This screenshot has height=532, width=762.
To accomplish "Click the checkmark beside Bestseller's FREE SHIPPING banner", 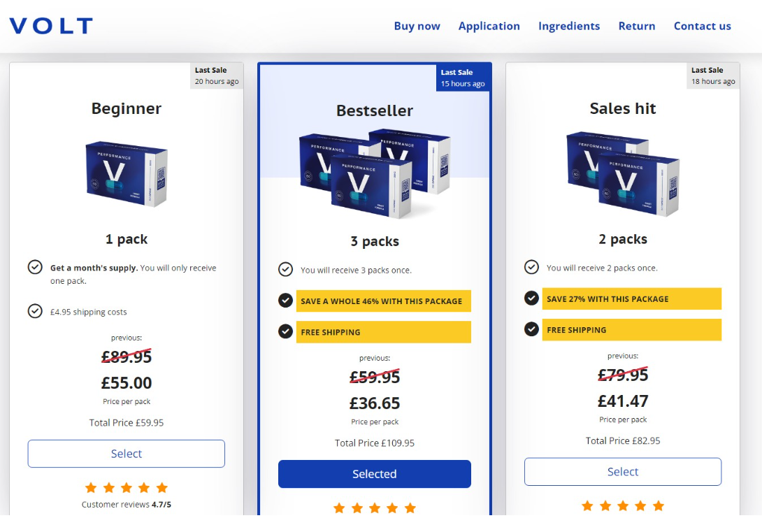I will pos(285,331).
